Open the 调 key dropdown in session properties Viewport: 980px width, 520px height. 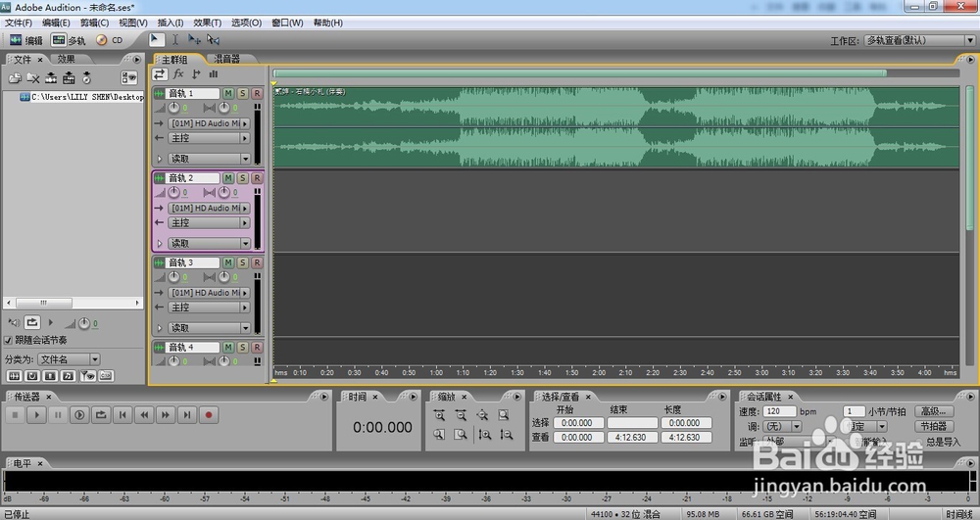point(782,426)
